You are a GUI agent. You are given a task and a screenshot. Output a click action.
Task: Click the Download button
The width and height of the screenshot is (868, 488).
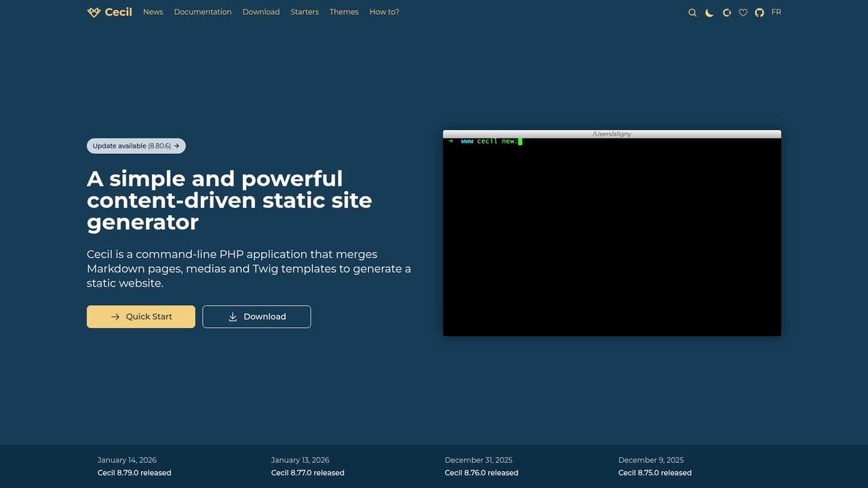click(256, 317)
